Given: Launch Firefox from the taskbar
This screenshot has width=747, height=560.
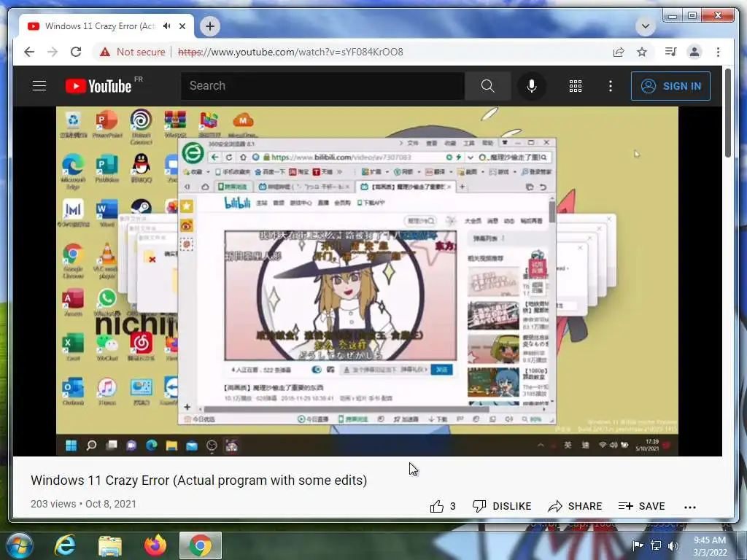Looking at the screenshot, I should point(155,545).
